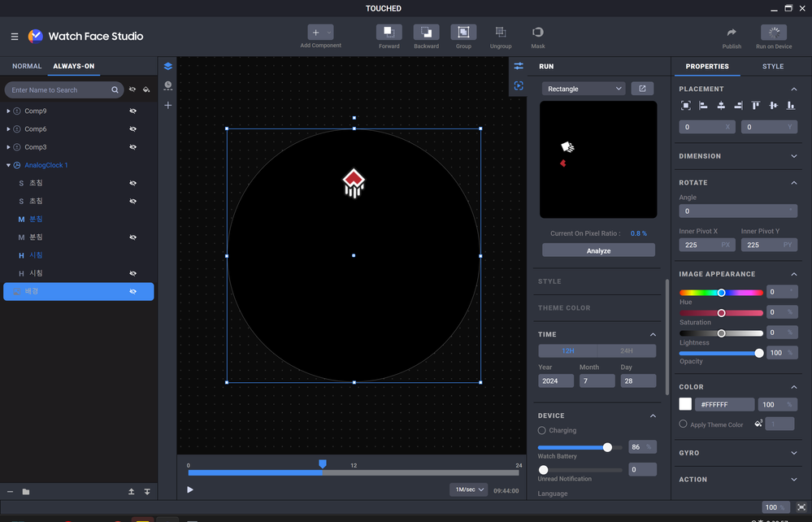Screen dimensions: 812x522
Task: Click the Angle input field
Action: point(738,211)
